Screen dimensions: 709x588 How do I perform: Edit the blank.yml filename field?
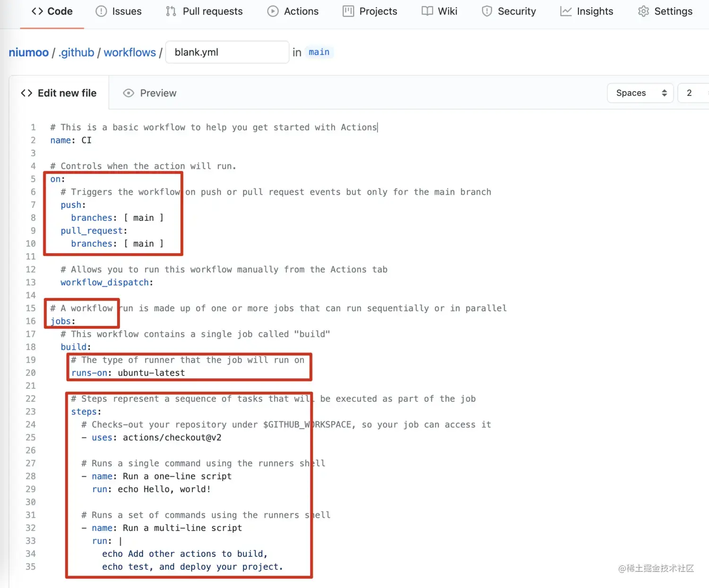pyautogui.click(x=227, y=52)
